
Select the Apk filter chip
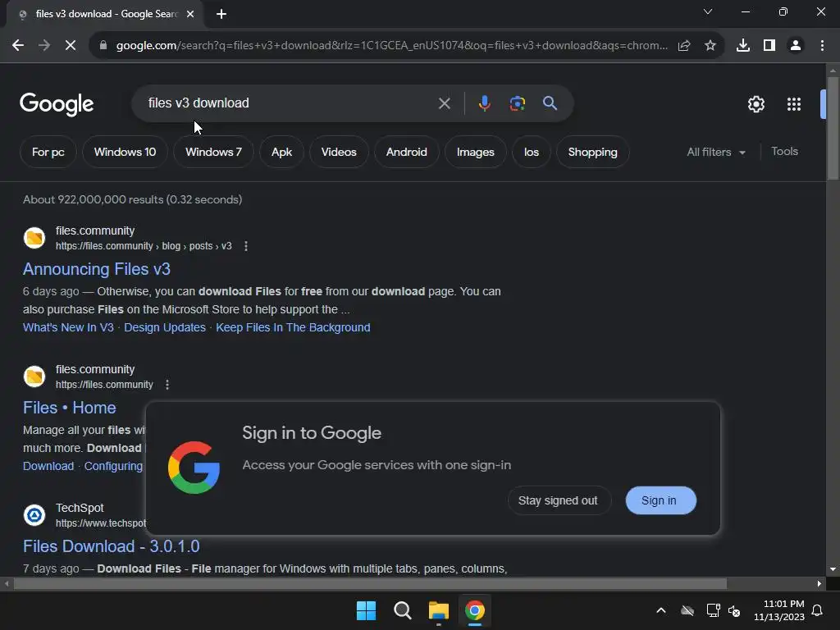click(282, 152)
